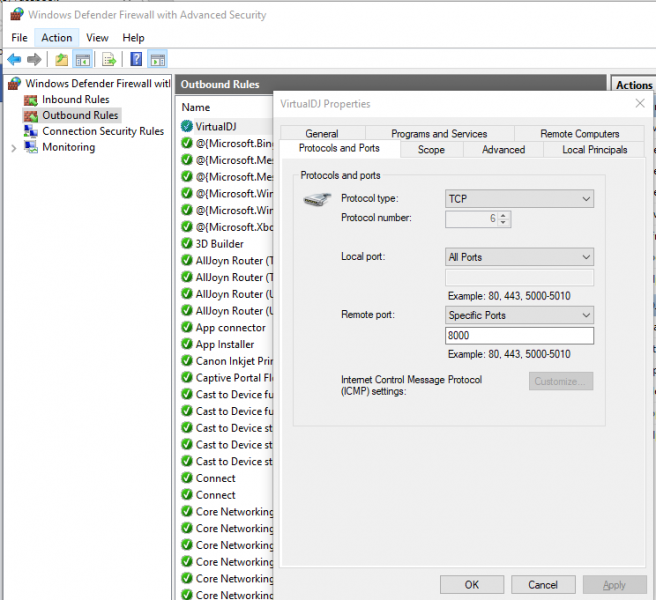The image size is (656, 600).
Task: Switch to the Local Principals tab
Action: (x=594, y=149)
